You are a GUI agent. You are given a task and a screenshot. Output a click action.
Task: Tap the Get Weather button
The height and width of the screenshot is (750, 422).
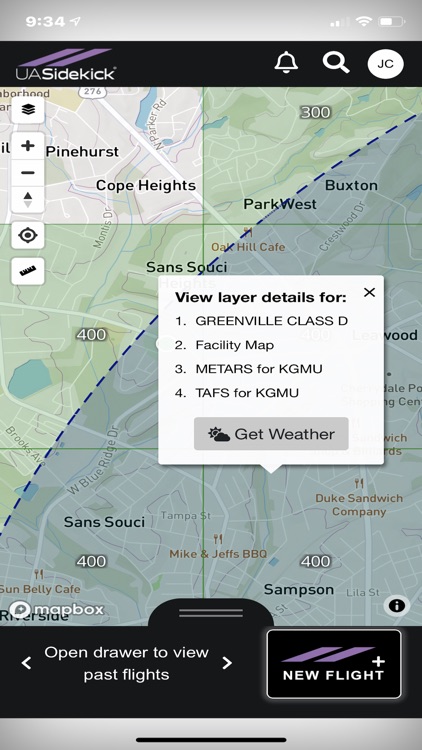coord(271,434)
